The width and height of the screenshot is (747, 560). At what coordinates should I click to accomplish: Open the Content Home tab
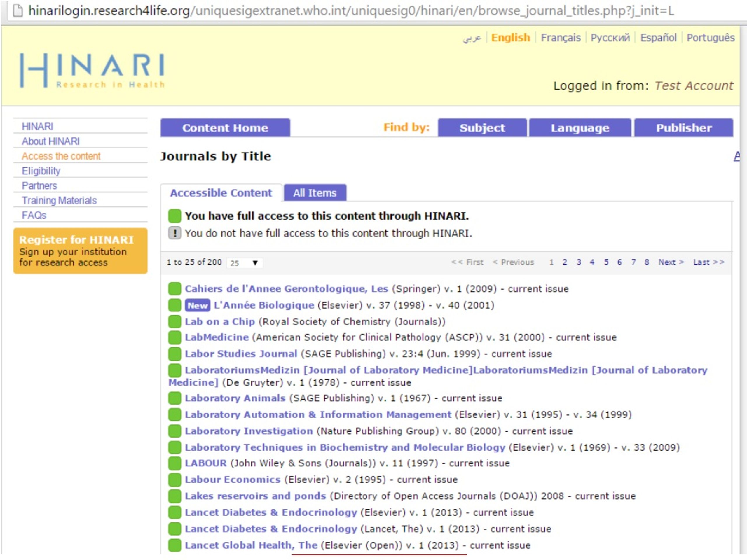pos(225,128)
